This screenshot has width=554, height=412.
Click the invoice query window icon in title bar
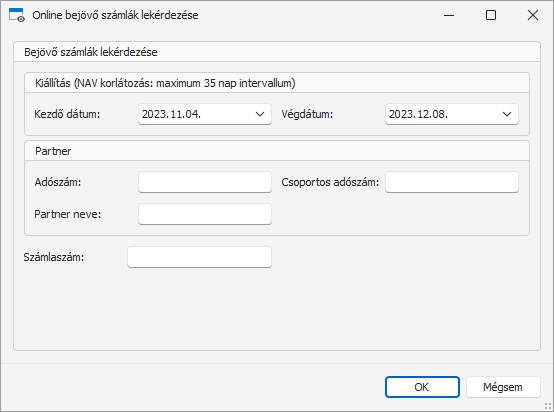click(17, 15)
